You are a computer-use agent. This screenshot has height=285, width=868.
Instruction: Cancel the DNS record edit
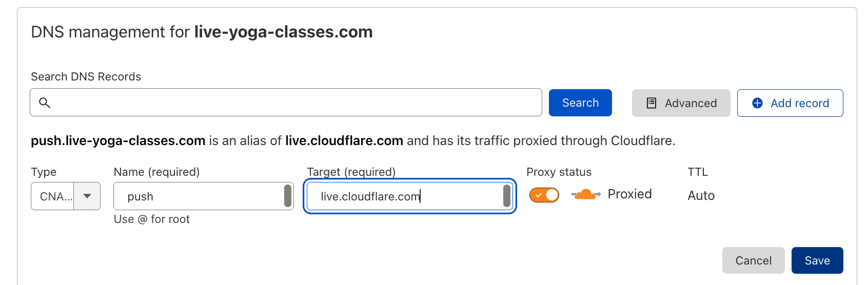(753, 260)
